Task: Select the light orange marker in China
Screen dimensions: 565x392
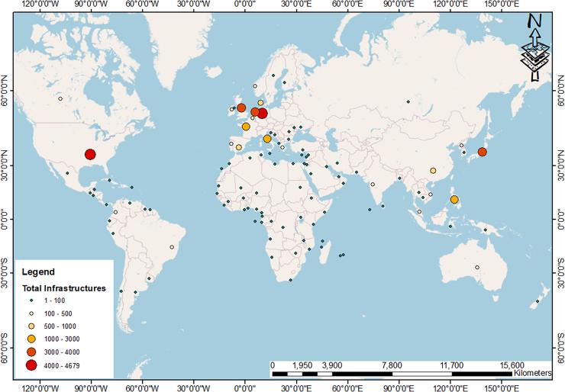Action: point(433,171)
